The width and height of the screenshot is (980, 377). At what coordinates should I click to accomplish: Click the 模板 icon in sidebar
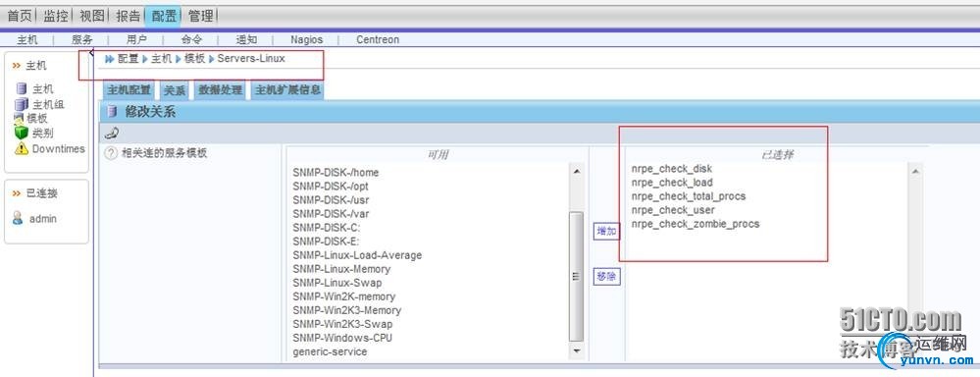pos(19,118)
